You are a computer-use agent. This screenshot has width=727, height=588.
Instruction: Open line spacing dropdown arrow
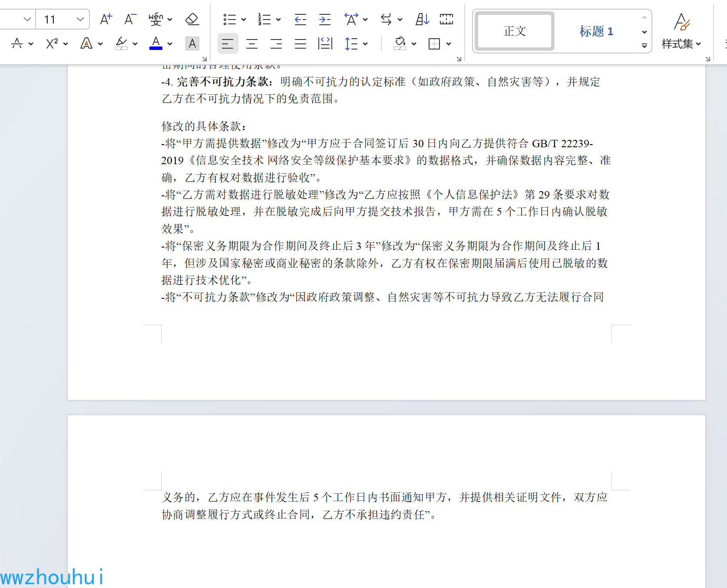coord(365,44)
